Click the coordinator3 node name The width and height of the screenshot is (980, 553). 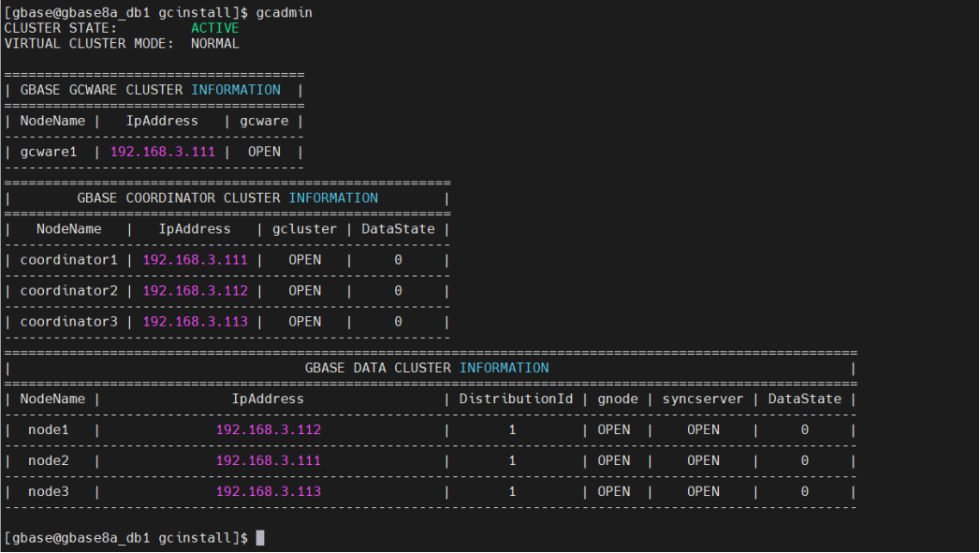[x=68, y=321]
